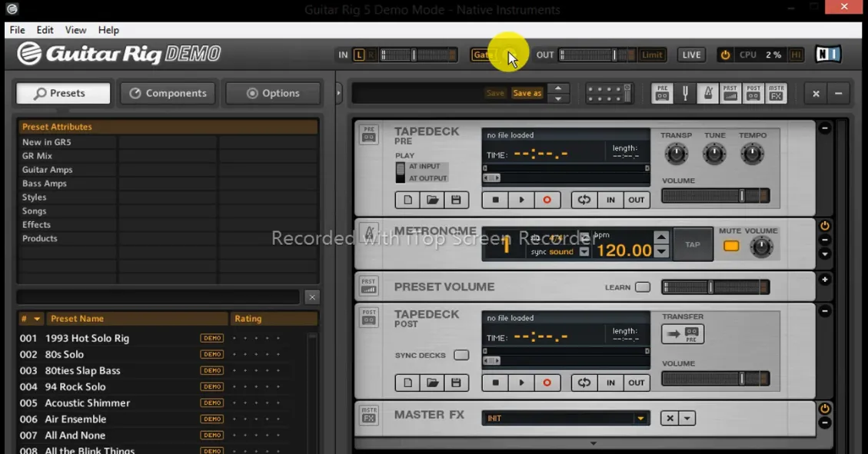Toggle the output Limit button
This screenshot has width=868, height=454.
[651, 55]
